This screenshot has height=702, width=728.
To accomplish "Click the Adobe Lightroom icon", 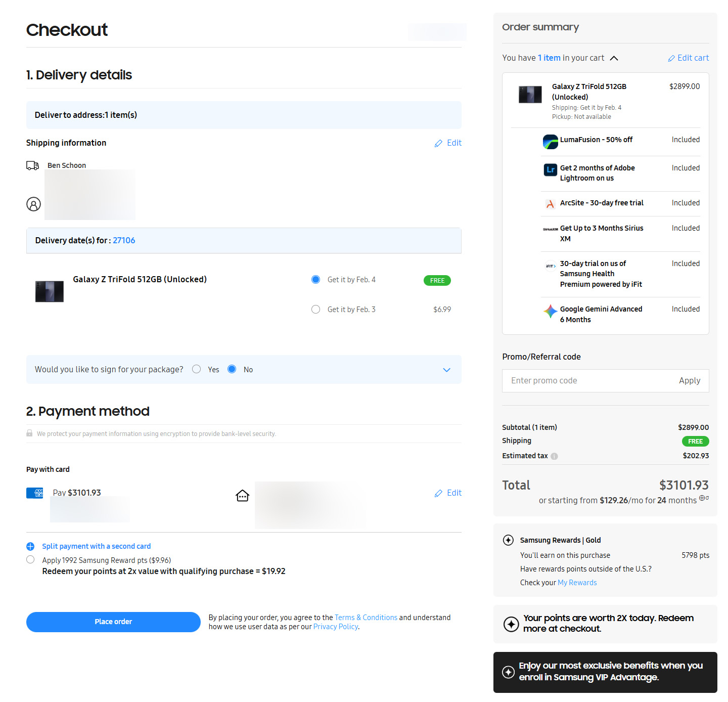I will [550, 170].
